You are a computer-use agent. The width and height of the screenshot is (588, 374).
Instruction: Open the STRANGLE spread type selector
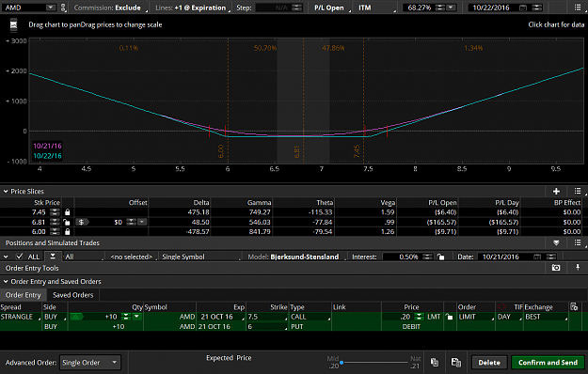21,317
